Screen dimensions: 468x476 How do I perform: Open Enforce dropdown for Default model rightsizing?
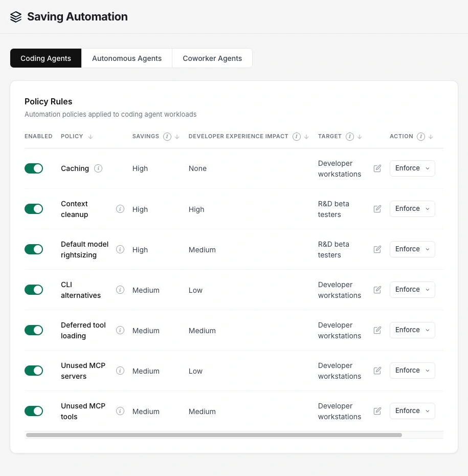coord(412,249)
